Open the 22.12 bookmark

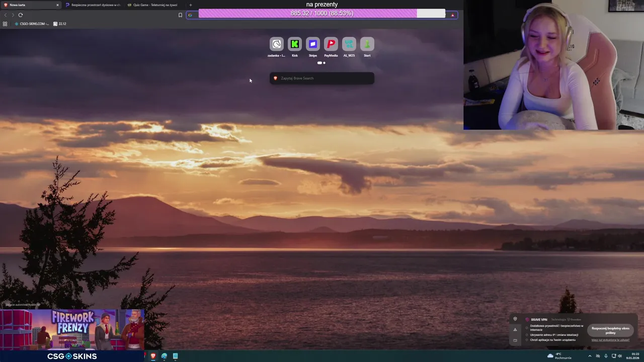(59, 24)
